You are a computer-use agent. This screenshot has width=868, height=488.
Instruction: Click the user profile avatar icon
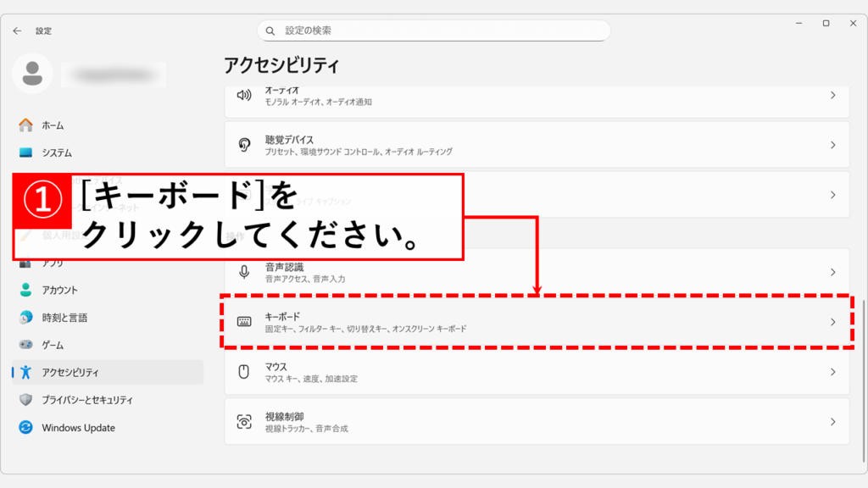[32, 74]
